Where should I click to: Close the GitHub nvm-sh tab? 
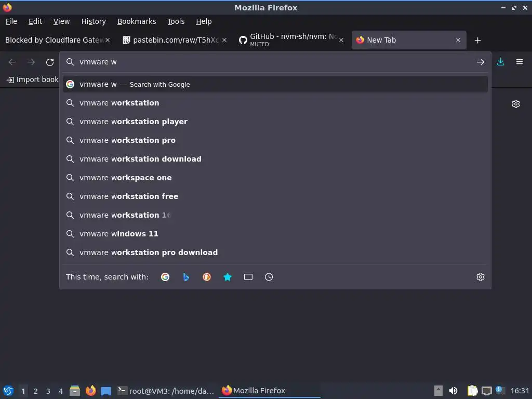click(x=341, y=40)
